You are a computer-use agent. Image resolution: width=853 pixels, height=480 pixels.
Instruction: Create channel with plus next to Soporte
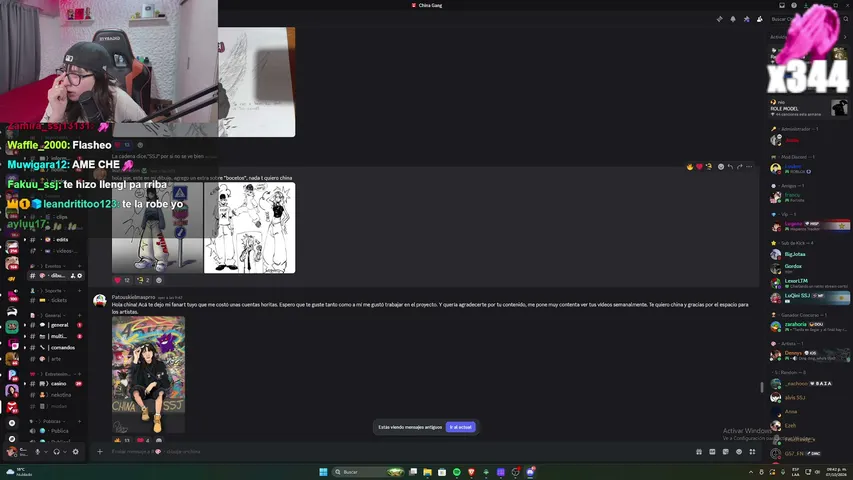coord(79,291)
